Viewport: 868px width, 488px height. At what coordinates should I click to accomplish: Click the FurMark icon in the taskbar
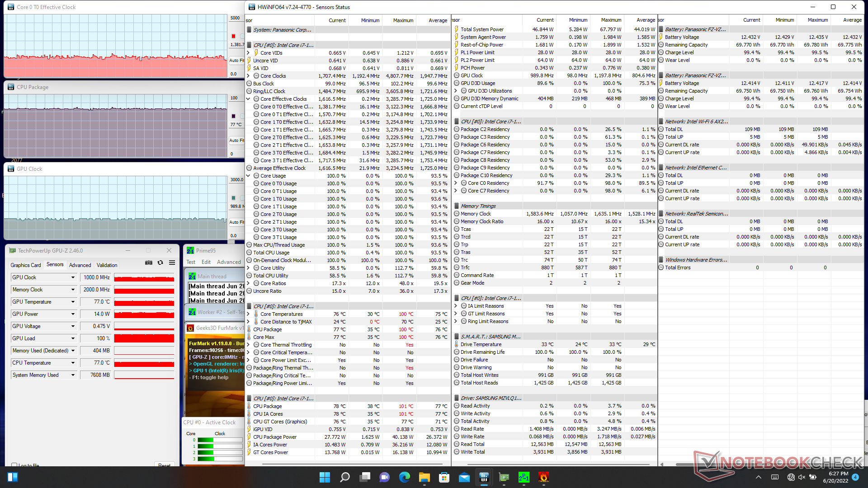(x=543, y=477)
